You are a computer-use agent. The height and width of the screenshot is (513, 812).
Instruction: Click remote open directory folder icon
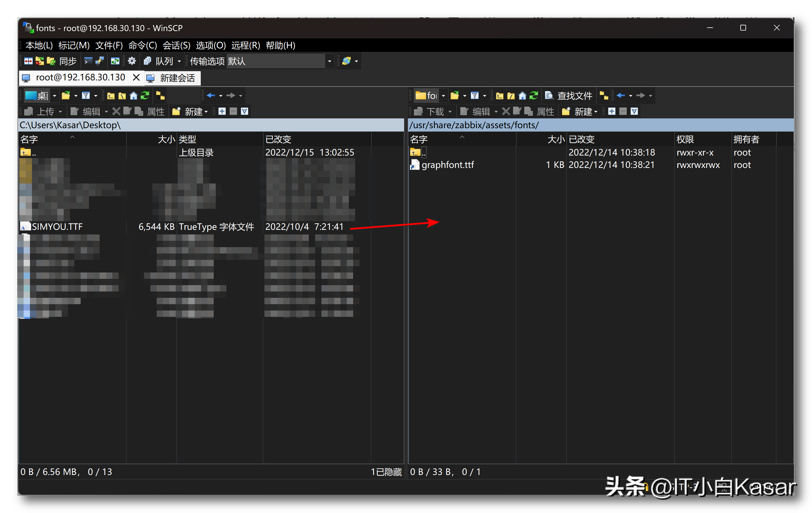455,96
